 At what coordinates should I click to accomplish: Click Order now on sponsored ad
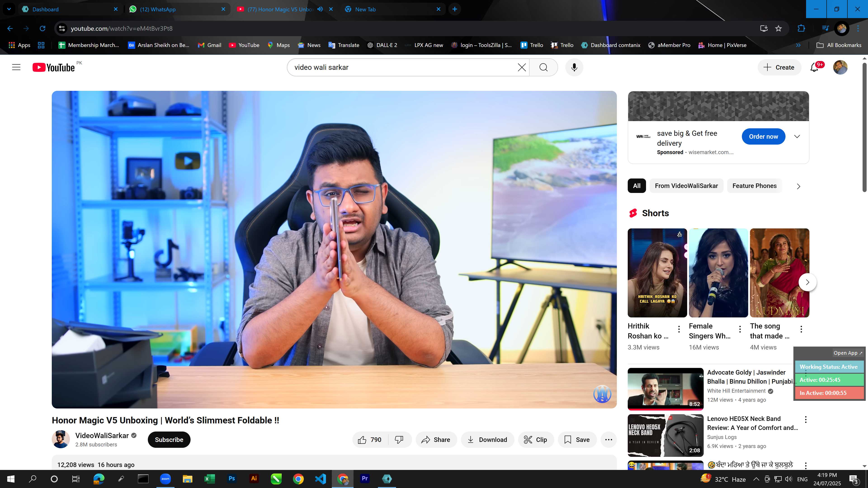pos(763,136)
